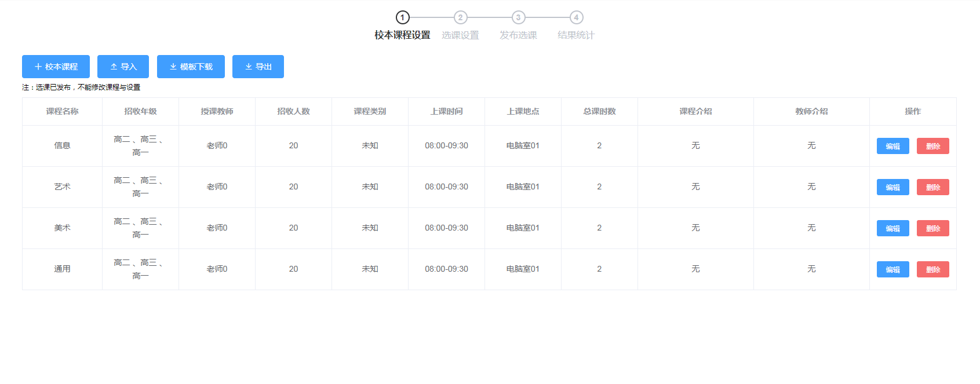Screen dimensions: 980x384
Task: Edit the 信息 course row
Action: 892,146
